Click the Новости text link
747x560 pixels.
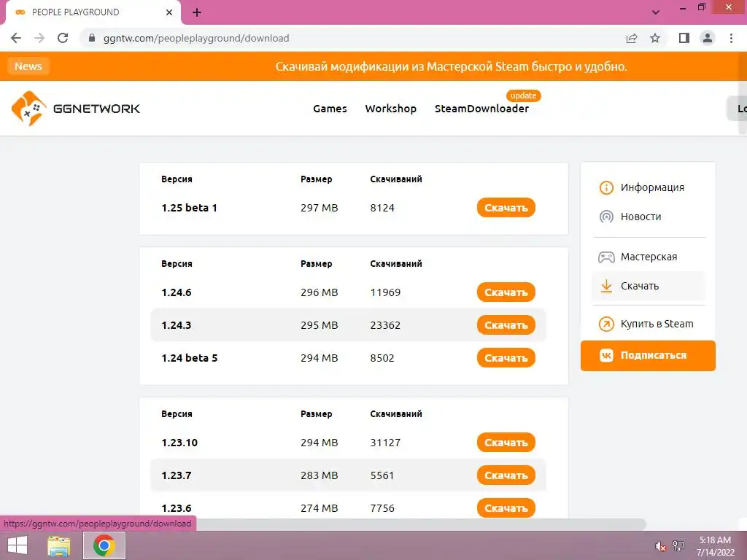pyautogui.click(x=640, y=217)
